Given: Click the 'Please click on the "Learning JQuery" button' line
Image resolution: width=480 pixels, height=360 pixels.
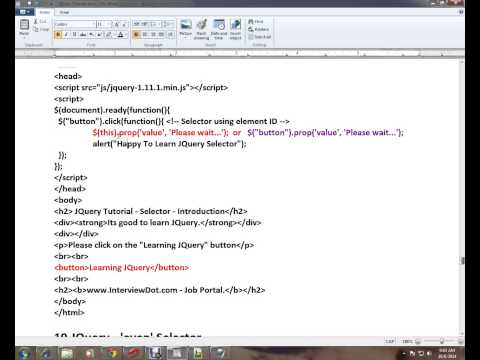Looking at the screenshot, I should 154,245.
